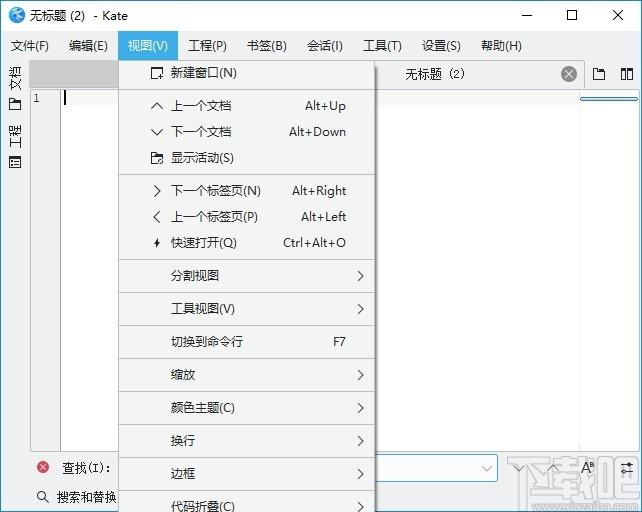The image size is (642, 512).
Task: Close the 无标题 (2) tab
Action: point(569,74)
